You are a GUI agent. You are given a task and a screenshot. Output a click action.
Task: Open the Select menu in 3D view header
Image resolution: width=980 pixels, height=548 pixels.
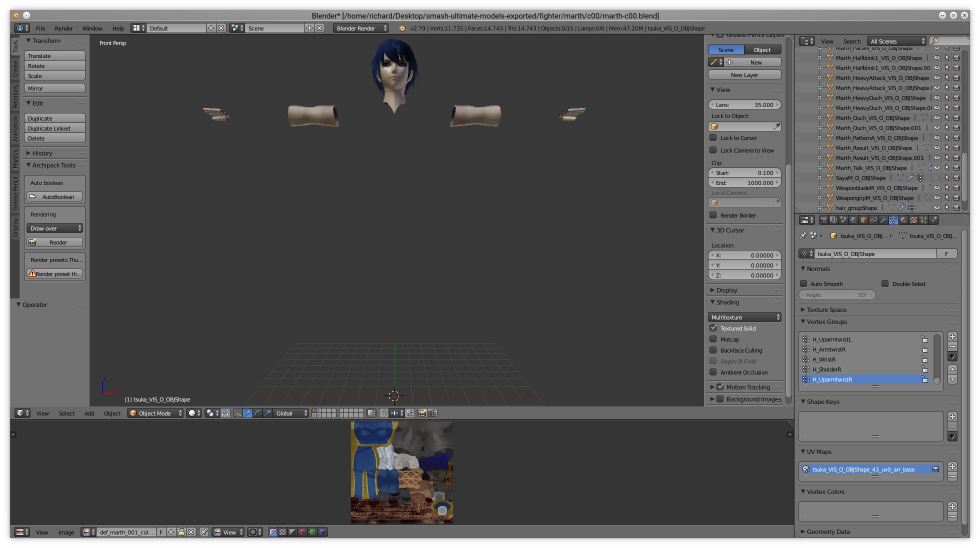(66, 413)
